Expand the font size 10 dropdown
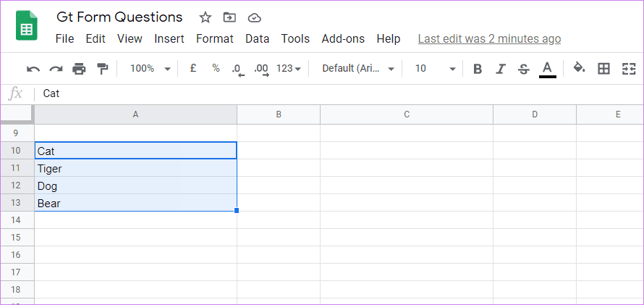Screen dimensions: 644x305 (436, 69)
